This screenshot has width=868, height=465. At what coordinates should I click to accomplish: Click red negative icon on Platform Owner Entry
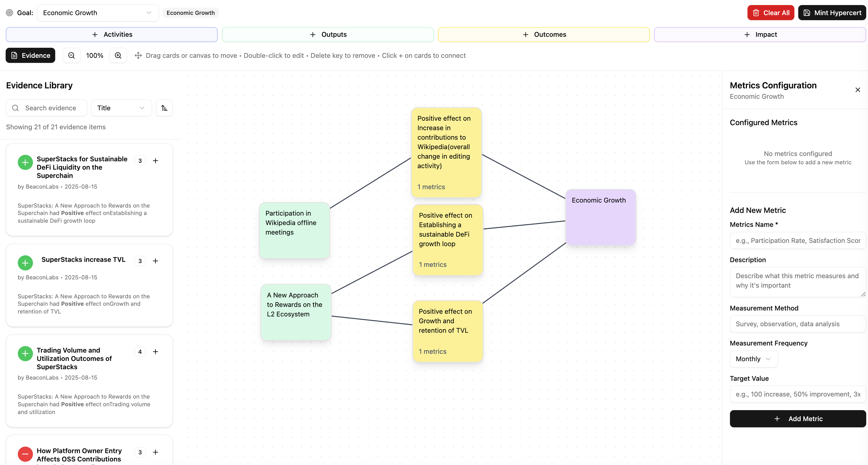pyautogui.click(x=25, y=454)
